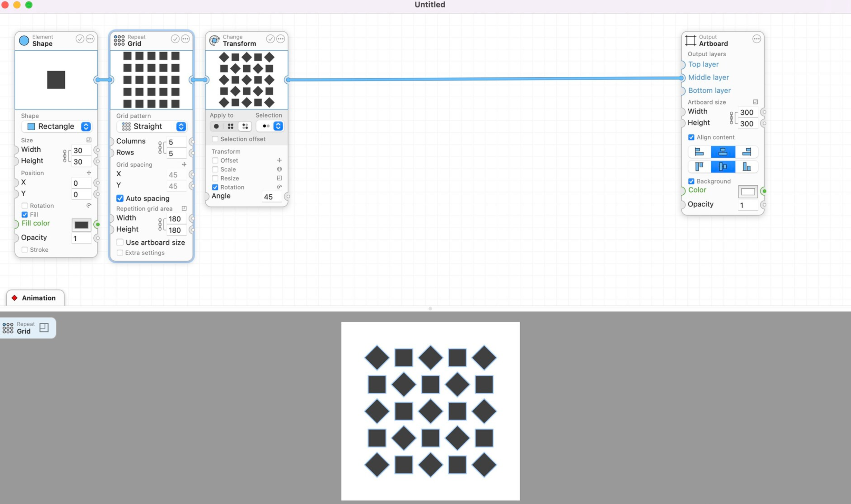Click the Animation tab
Image resolution: width=851 pixels, height=504 pixels.
pyautogui.click(x=35, y=298)
